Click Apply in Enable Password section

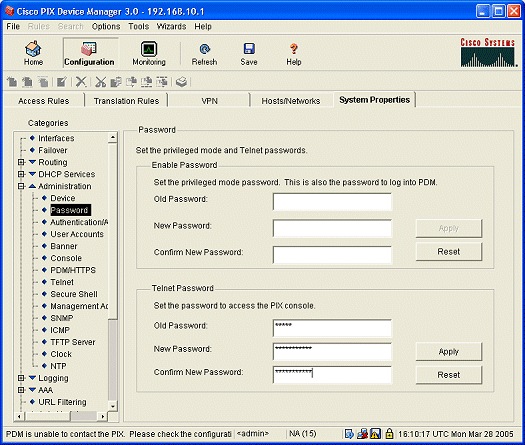(x=449, y=228)
